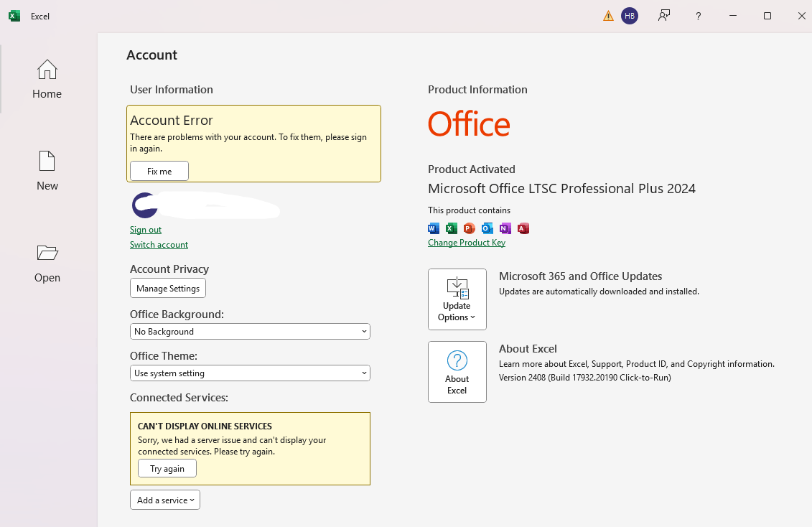
Task: Click the Outlook product icon
Action: 487,228
